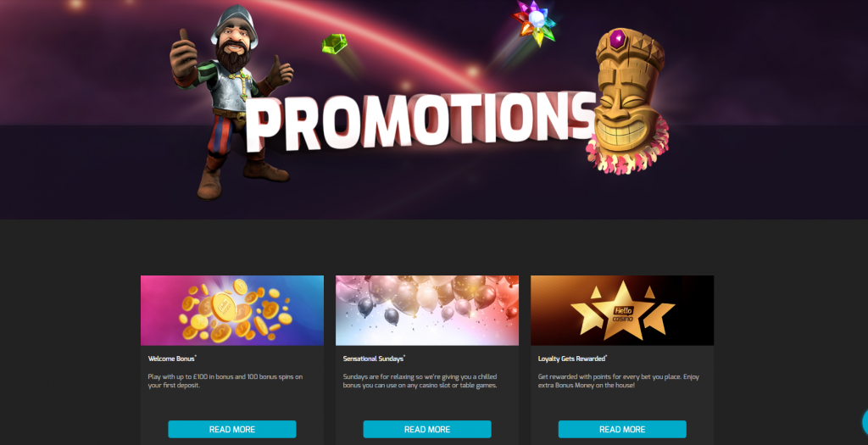Click the Welcome Bonus description text

tap(225, 381)
